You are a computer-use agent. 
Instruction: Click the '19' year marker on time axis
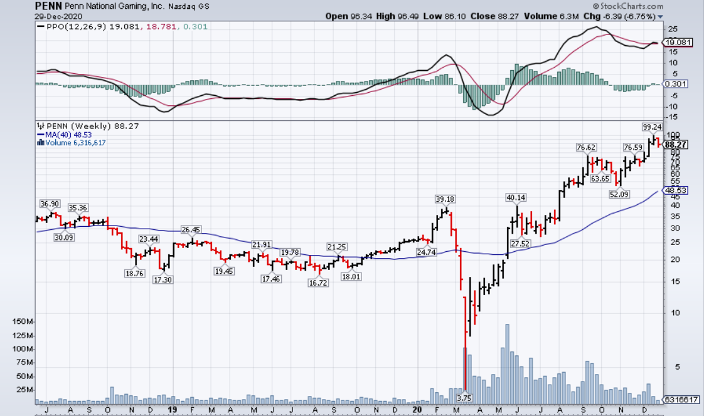[x=172, y=410]
